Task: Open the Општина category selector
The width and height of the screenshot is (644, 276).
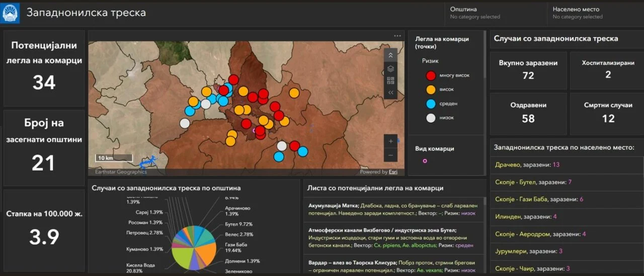Action: [496, 13]
